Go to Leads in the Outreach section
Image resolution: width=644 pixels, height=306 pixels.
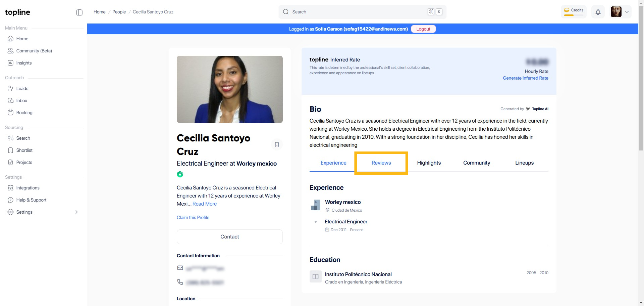[22, 89]
